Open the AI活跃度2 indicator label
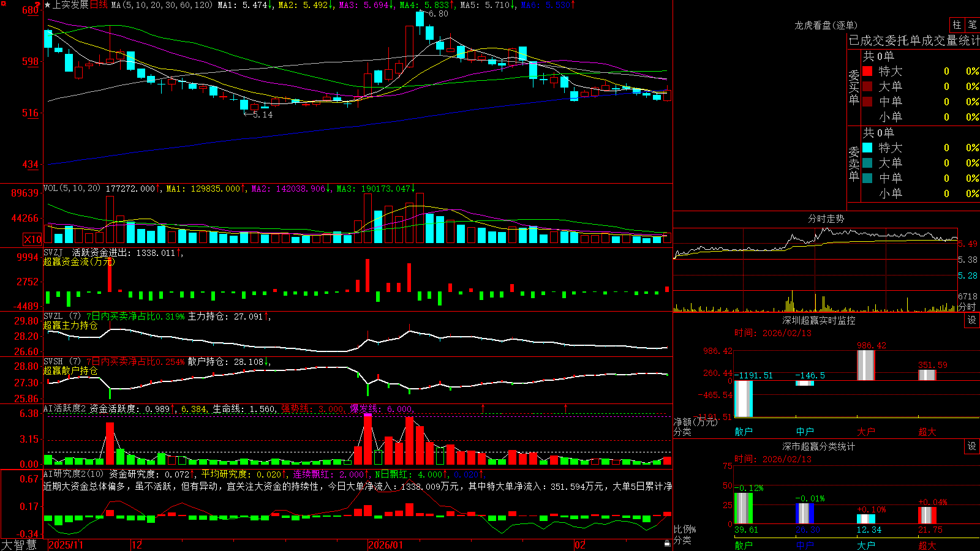 pos(64,408)
